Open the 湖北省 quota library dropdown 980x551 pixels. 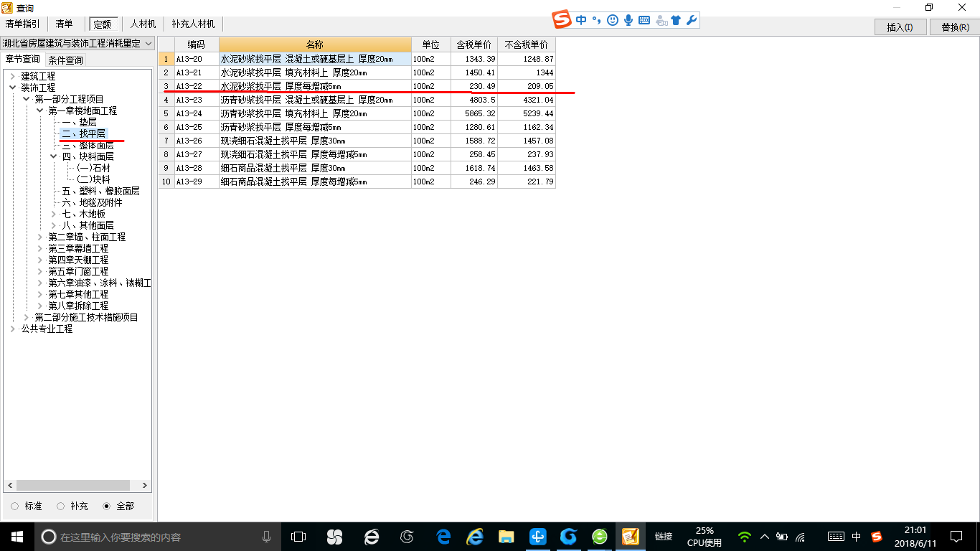pyautogui.click(x=77, y=44)
